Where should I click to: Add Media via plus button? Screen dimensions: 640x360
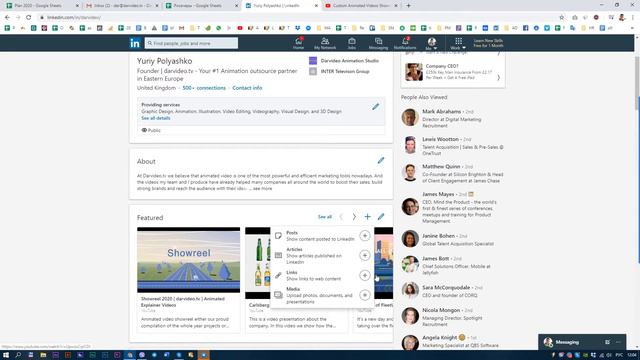[x=364, y=295]
